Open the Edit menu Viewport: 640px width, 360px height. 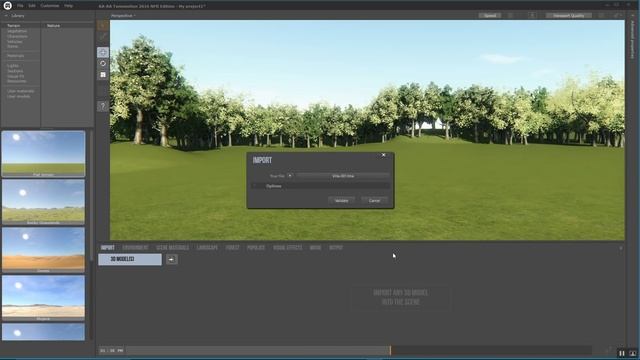tap(32, 6)
